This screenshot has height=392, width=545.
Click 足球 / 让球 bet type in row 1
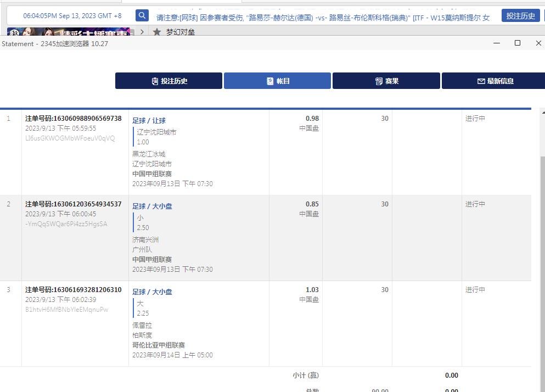click(149, 121)
